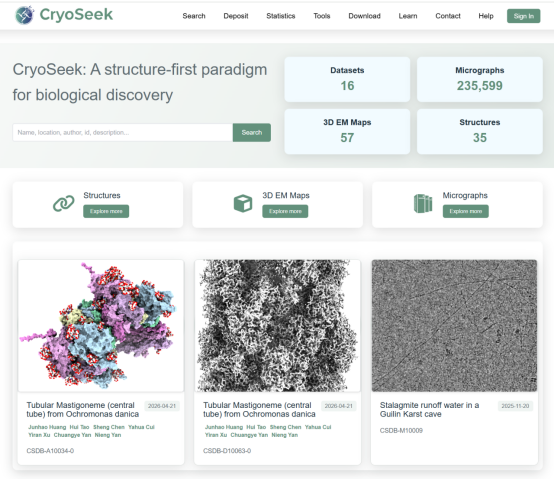Image resolution: width=554 pixels, height=479 pixels.
Task: Open Tubular Mastigoneme title above CSDB-D10063-0
Action: [x=259, y=409]
